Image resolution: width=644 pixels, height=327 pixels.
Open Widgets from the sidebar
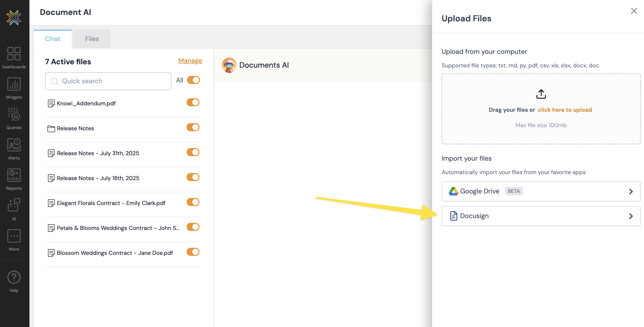click(x=14, y=84)
